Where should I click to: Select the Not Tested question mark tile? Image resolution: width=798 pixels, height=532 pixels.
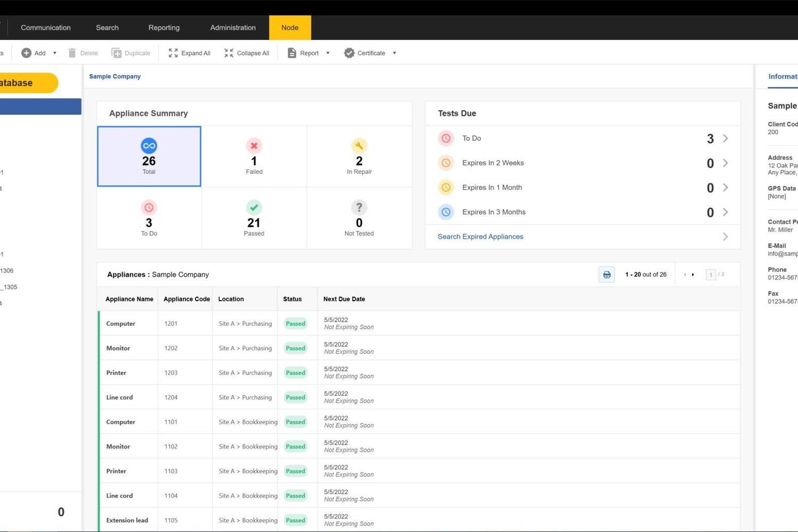[x=359, y=218]
